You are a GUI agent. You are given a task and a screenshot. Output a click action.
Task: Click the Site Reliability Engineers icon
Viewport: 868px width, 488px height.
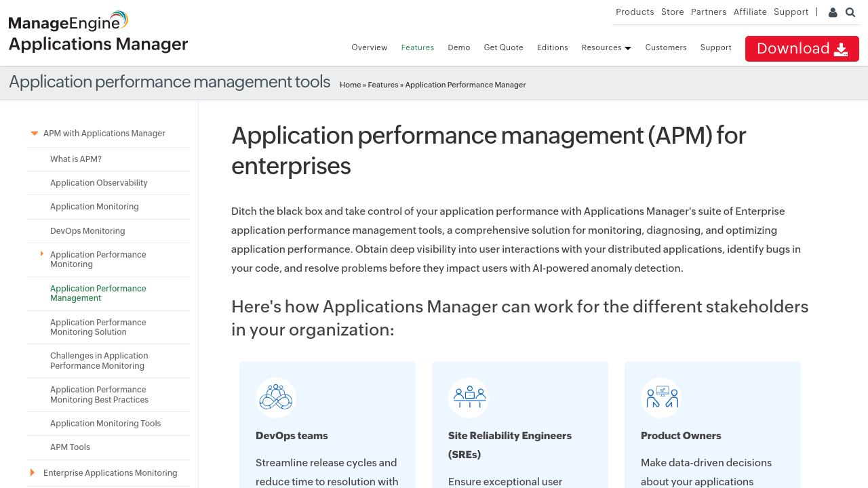pos(469,398)
